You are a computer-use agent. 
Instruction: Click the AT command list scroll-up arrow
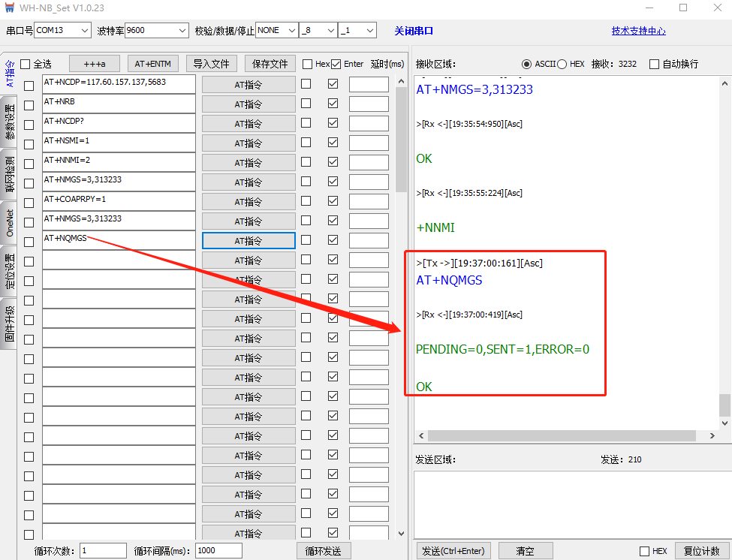401,81
